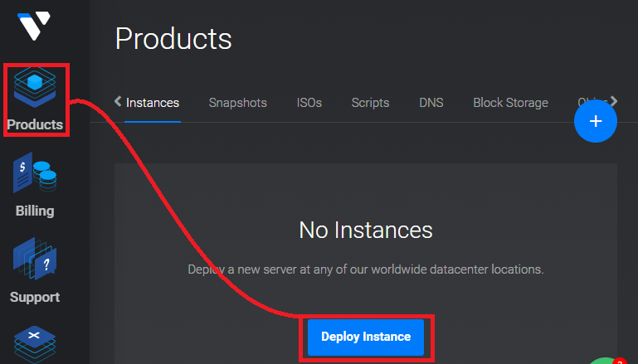Switch to the Scripts tab
The height and width of the screenshot is (364, 638).
(x=370, y=103)
